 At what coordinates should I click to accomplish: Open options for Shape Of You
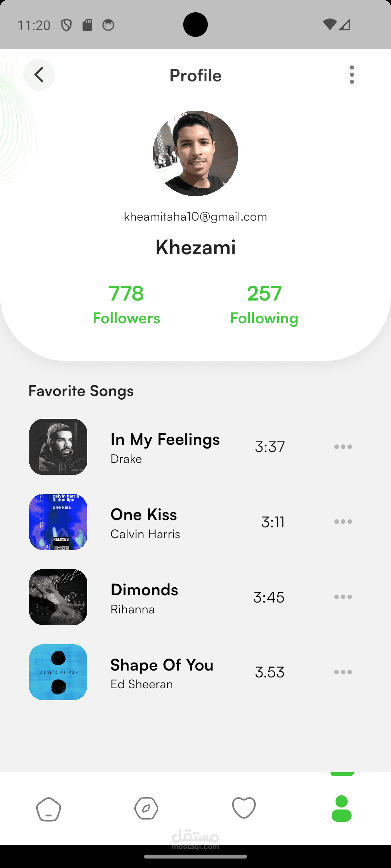coord(343,672)
